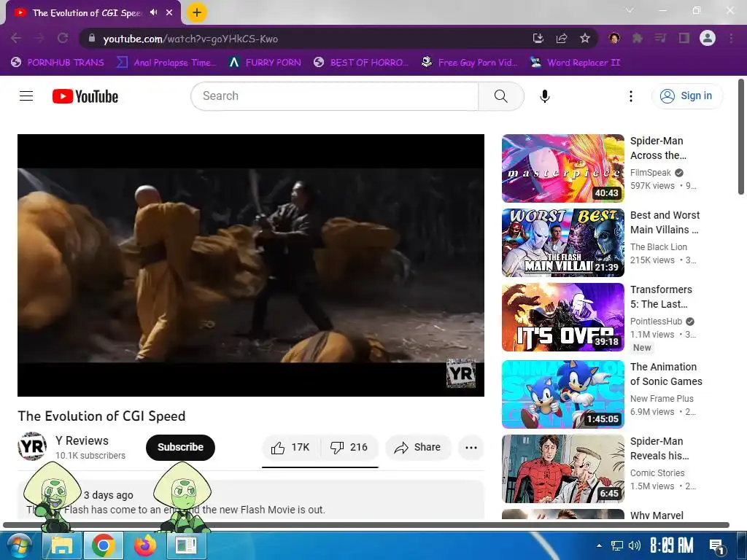Screen dimensions: 747x560
Task: Open the taskbar window-layout app icon
Action: (x=186, y=545)
